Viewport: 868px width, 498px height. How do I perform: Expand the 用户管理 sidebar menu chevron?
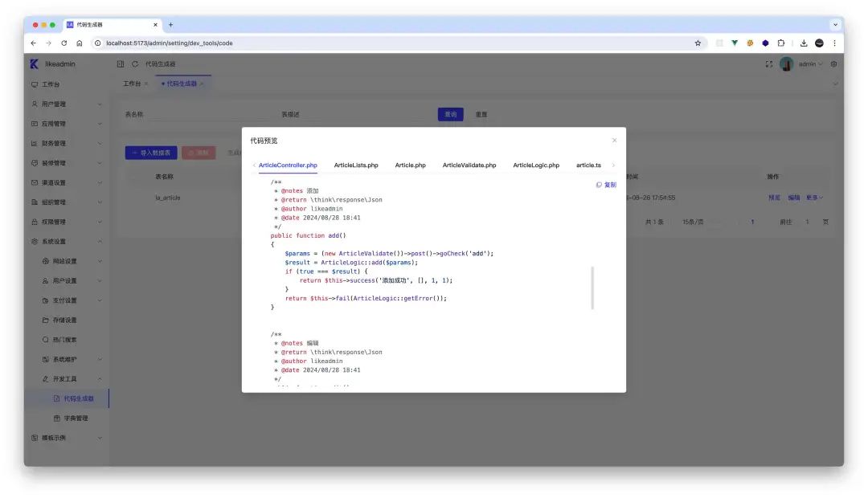[100, 104]
